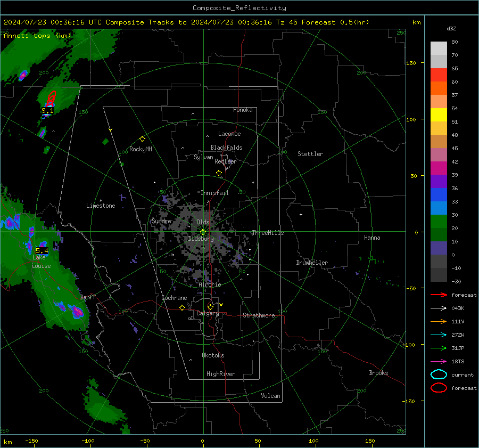Click the purple 39 dBZ color swatch
The image size is (479, 448).
pyautogui.click(x=439, y=181)
